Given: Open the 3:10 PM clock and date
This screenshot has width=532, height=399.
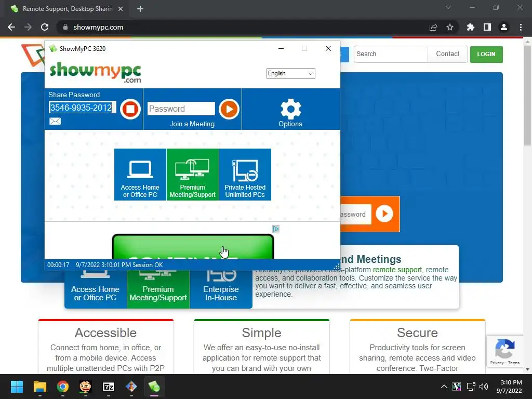Looking at the screenshot, I should pos(509,387).
